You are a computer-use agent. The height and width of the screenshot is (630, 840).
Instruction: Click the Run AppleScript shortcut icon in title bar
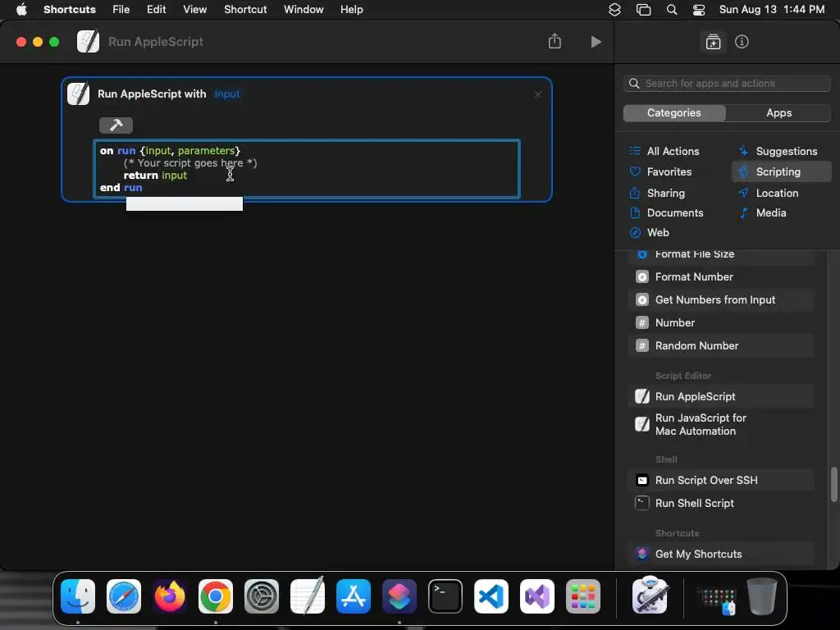point(88,42)
